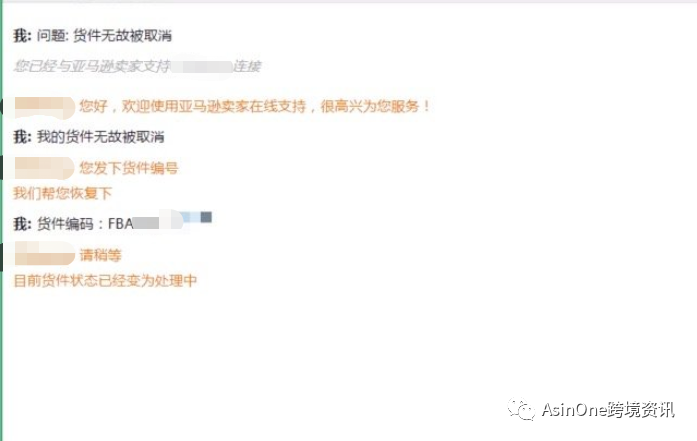
Task: Click the green vertical bar on left edge
Action: coord(1,222)
